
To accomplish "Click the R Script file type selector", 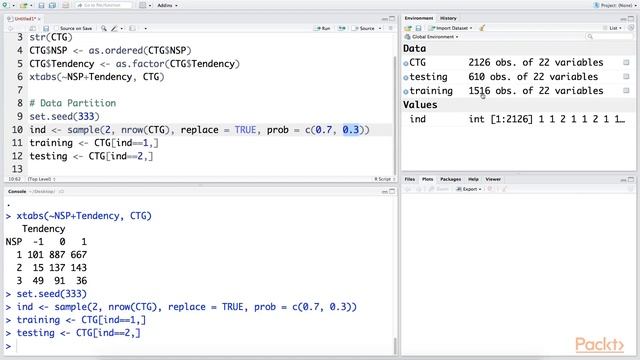I will click(384, 179).
